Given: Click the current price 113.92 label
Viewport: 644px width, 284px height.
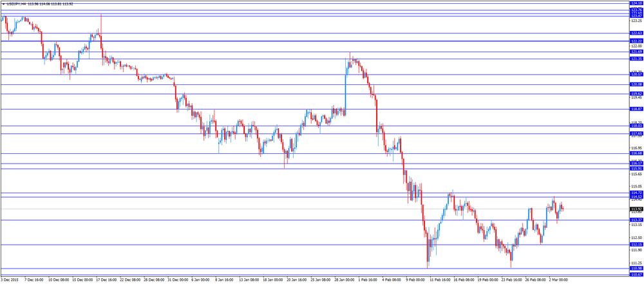Looking at the screenshot, I should point(637,209).
